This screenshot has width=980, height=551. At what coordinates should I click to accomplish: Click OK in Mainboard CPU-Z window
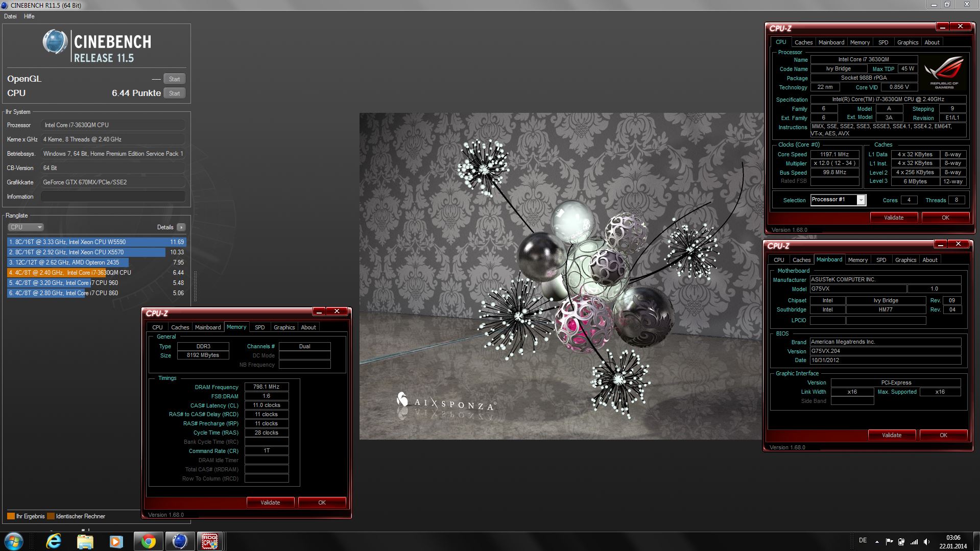pyautogui.click(x=943, y=435)
